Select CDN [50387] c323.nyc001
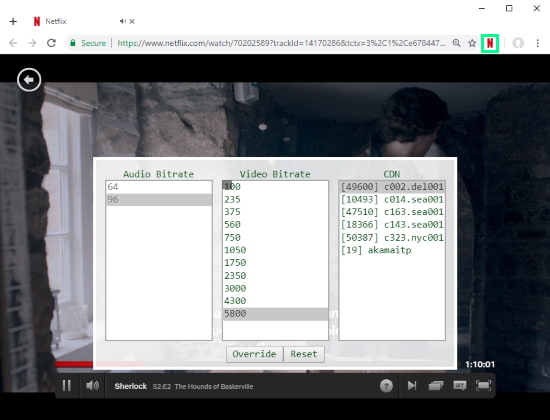The width and height of the screenshot is (550, 420). point(392,238)
